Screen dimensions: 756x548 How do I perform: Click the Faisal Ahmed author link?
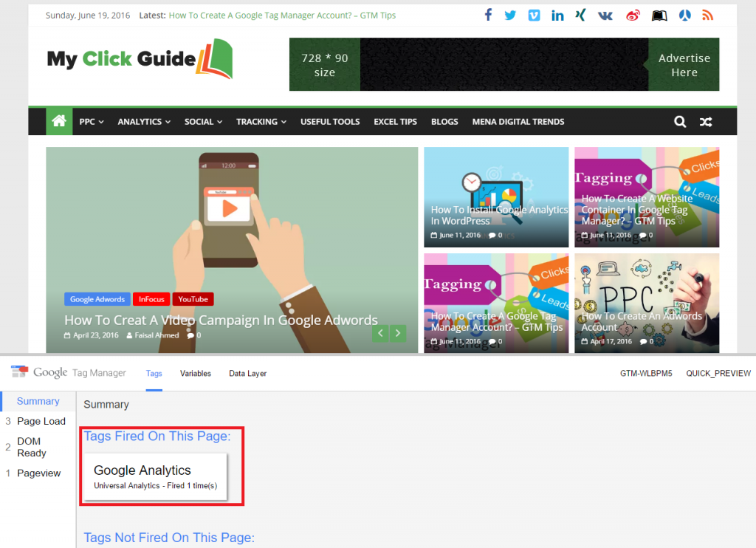(x=157, y=335)
